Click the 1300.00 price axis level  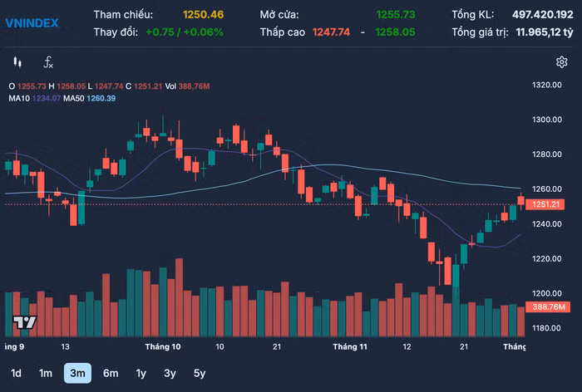click(547, 120)
